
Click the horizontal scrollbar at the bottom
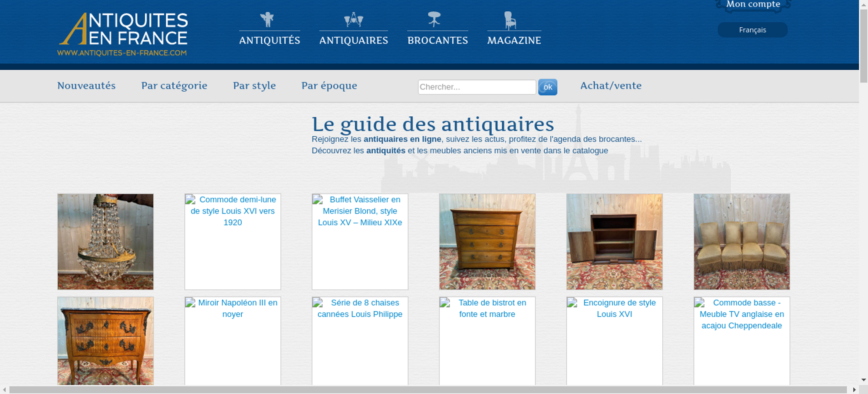click(x=427, y=390)
